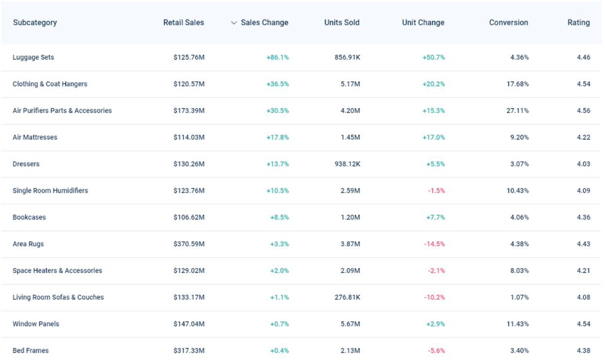Image resolution: width=605 pixels, height=364 pixels.
Task: Select the Window Panels subcategory
Action: [36, 324]
